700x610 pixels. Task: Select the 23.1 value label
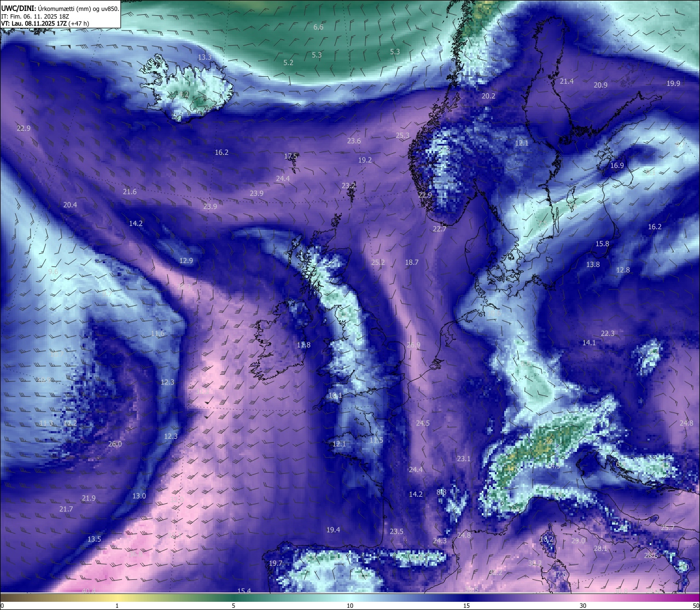[464, 458]
